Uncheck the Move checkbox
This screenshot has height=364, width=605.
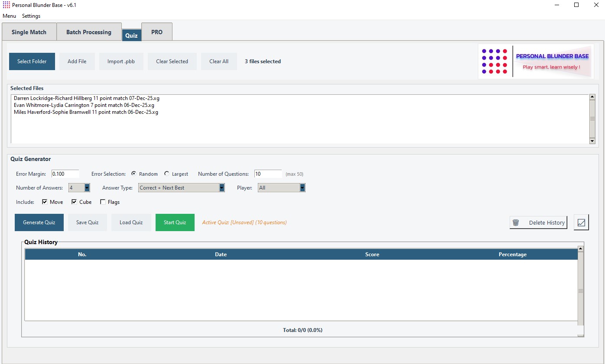click(x=45, y=202)
